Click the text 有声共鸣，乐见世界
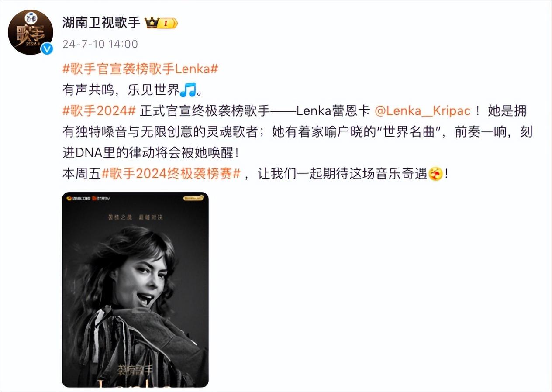 coord(121,90)
